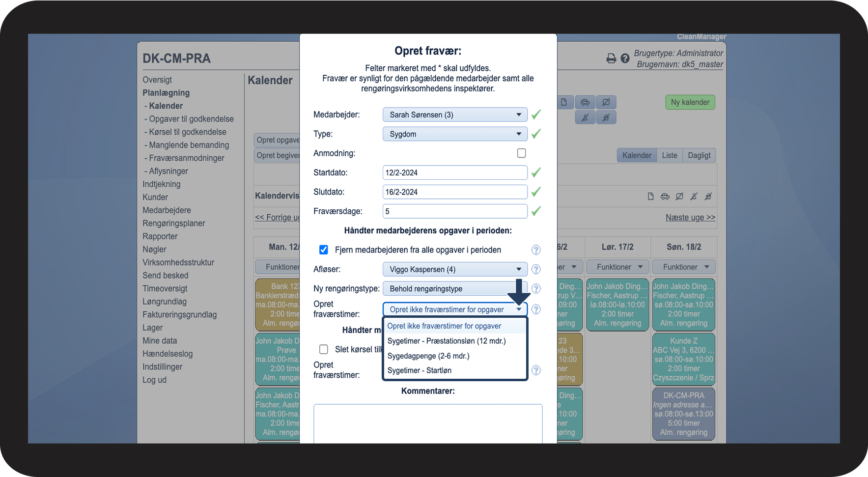Viewport: 868px width, 477px height.
Task: Click the document icon in the calendar toolbar
Action: (564, 102)
